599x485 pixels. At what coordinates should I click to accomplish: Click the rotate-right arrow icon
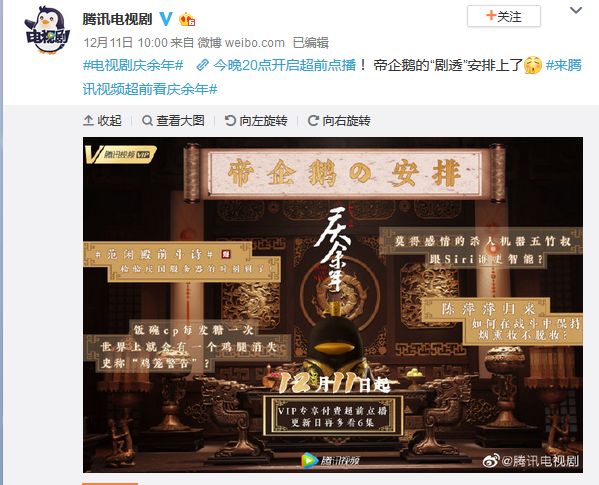pos(313,121)
